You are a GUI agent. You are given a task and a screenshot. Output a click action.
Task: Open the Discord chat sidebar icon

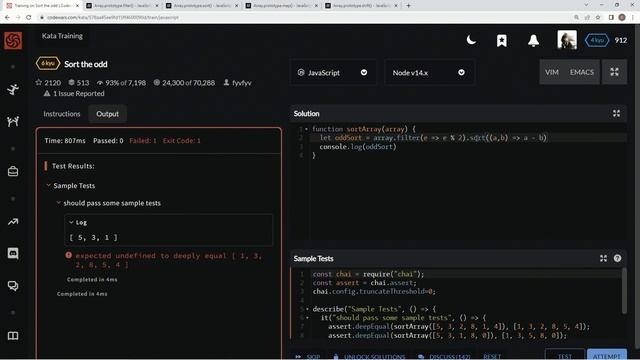pos(13,253)
